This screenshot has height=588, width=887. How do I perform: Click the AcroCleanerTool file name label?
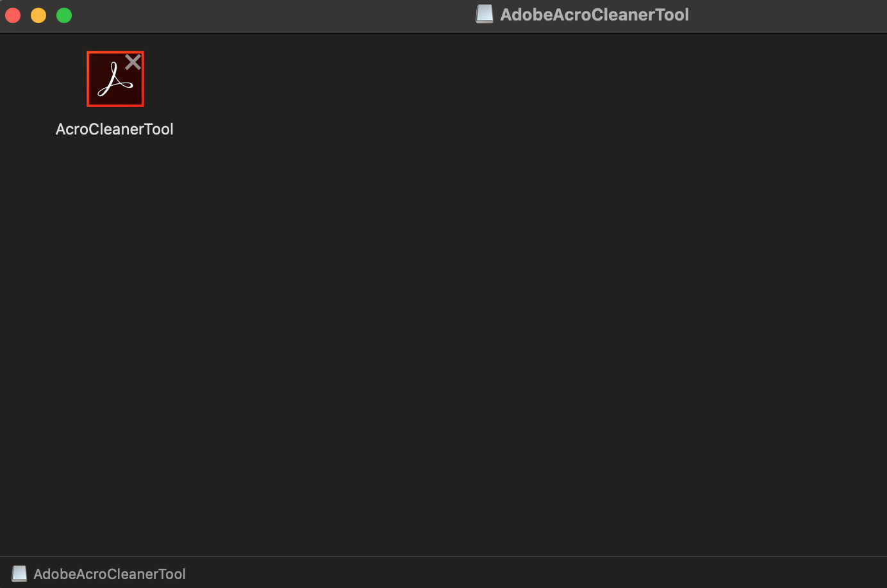115,129
